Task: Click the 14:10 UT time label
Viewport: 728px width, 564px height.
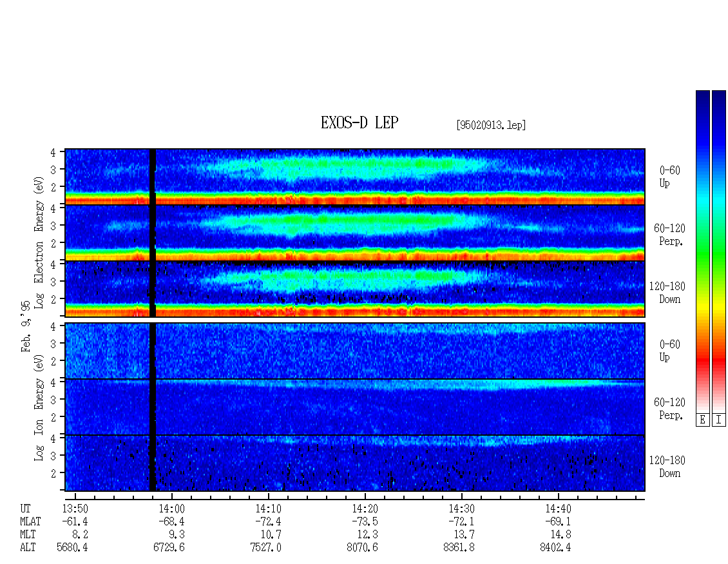Action: click(268, 509)
